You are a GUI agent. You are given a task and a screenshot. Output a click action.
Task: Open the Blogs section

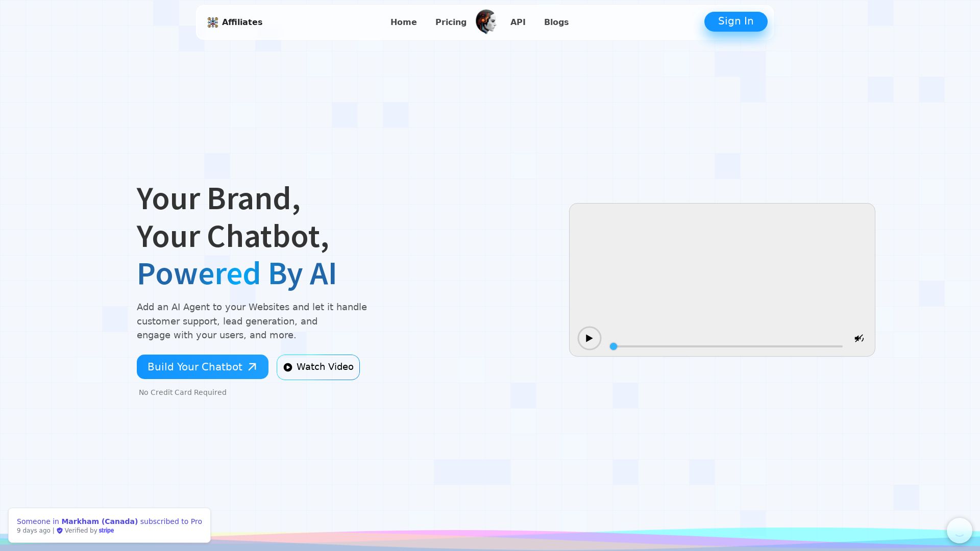556,22
